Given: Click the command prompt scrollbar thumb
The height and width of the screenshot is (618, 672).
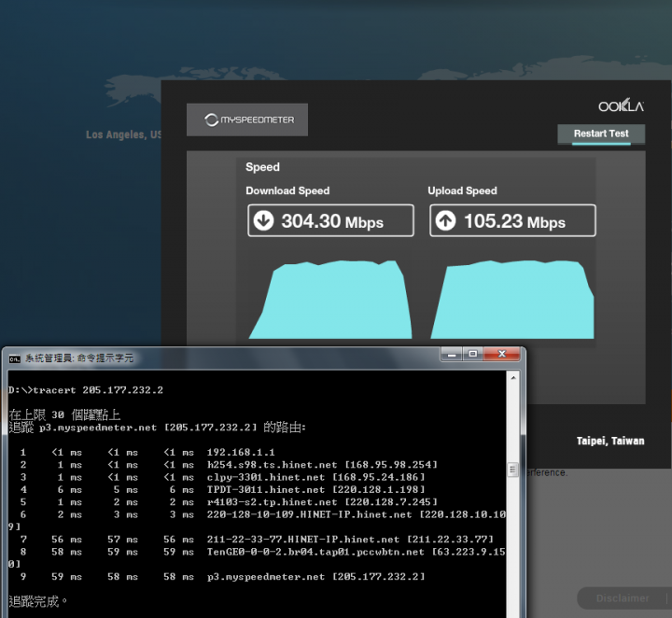Looking at the screenshot, I should click(511, 470).
